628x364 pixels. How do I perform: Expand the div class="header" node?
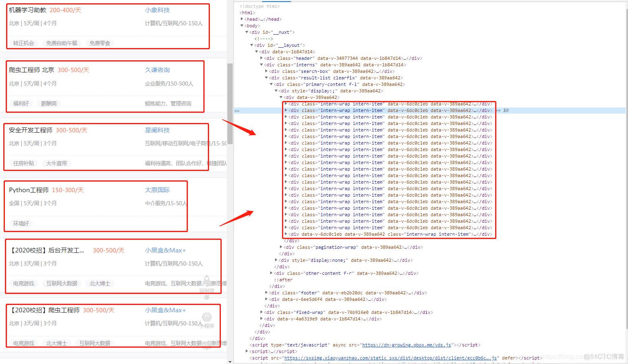click(x=261, y=58)
